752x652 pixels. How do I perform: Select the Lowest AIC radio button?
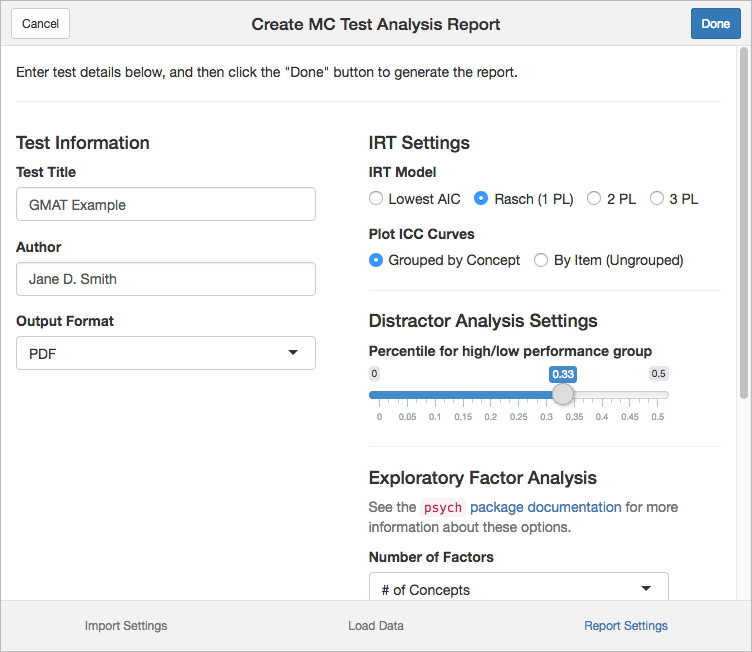(x=376, y=198)
